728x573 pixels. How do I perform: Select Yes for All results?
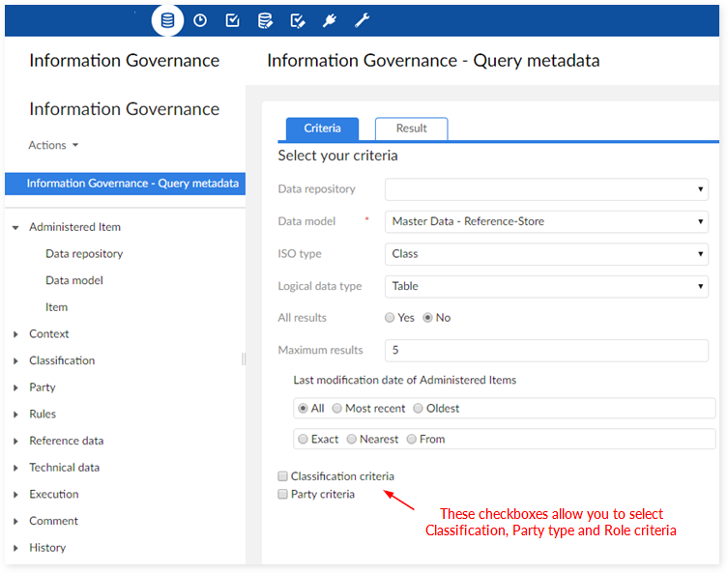tap(390, 318)
